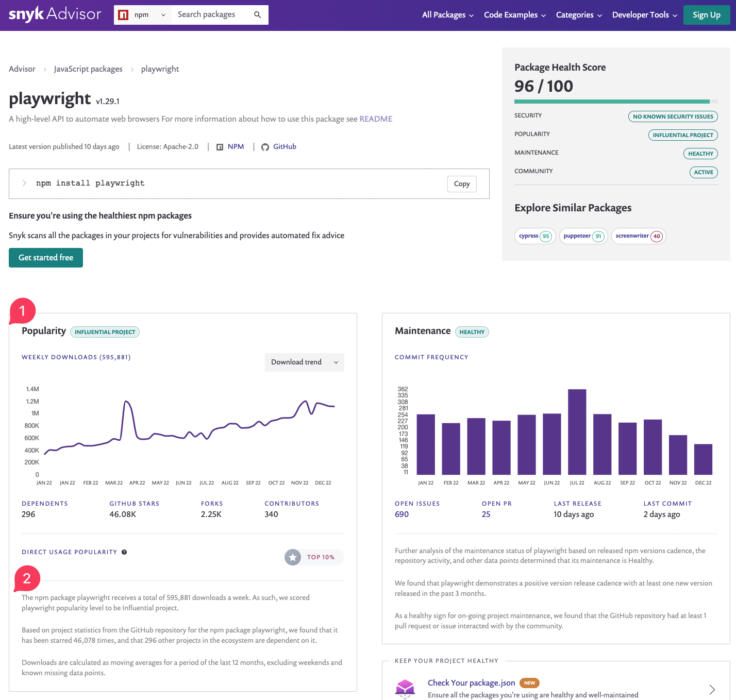Image resolution: width=736 pixels, height=700 pixels.
Task: Click the red annotation badge number 2
Action: [27, 578]
